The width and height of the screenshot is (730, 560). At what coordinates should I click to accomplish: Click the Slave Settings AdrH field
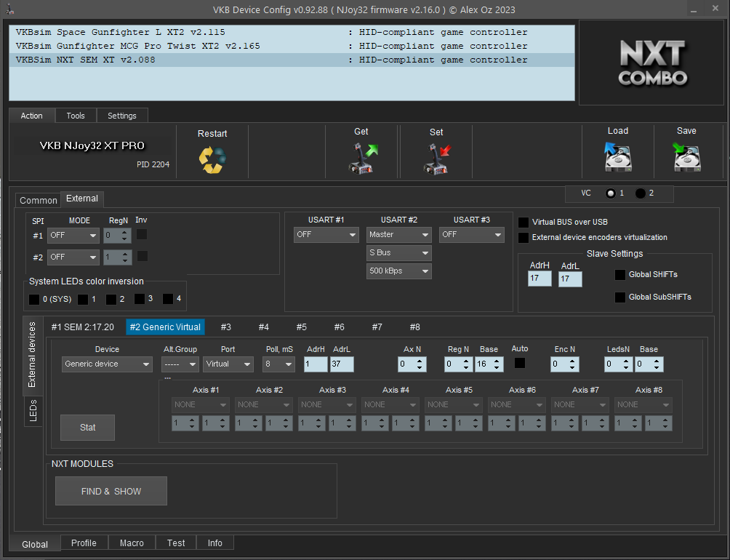tap(540, 279)
